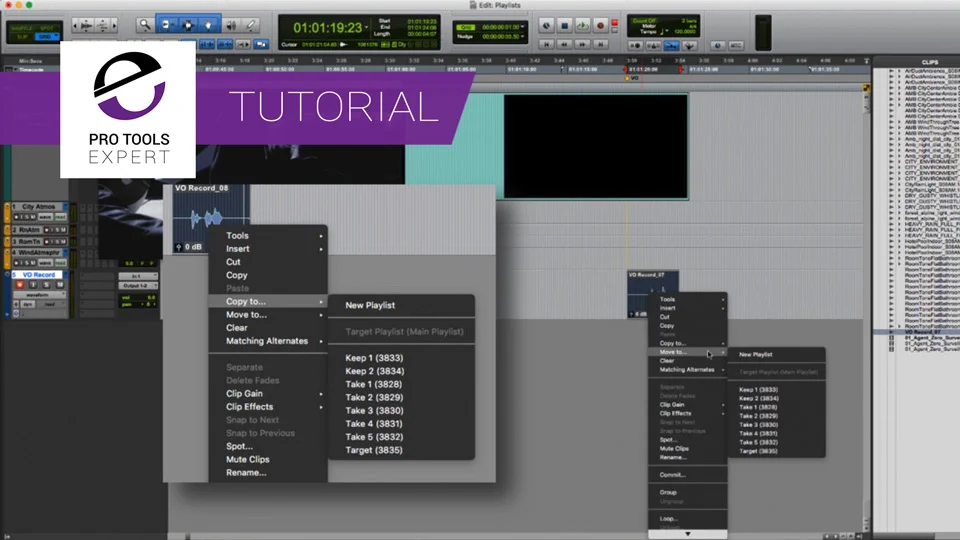Image resolution: width=960 pixels, height=540 pixels.
Task: Click the read button on WindAtmsphr track
Action: 60,263
